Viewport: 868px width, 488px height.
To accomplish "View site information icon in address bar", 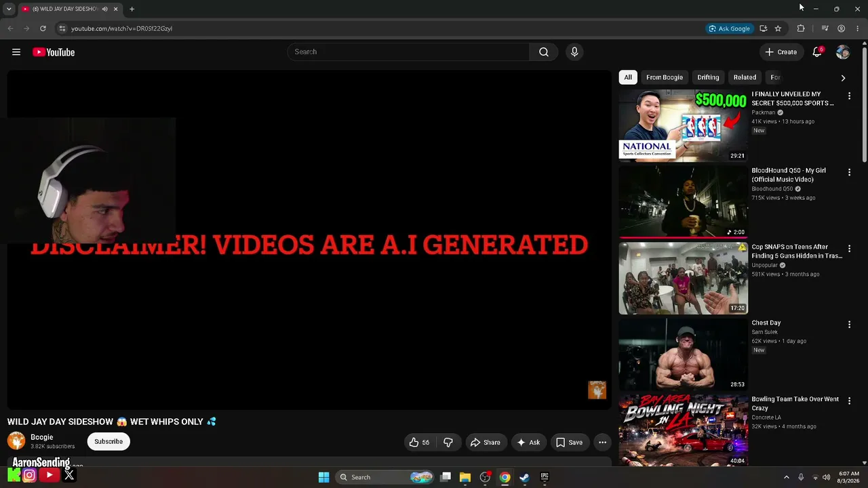I will [x=62, y=28].
